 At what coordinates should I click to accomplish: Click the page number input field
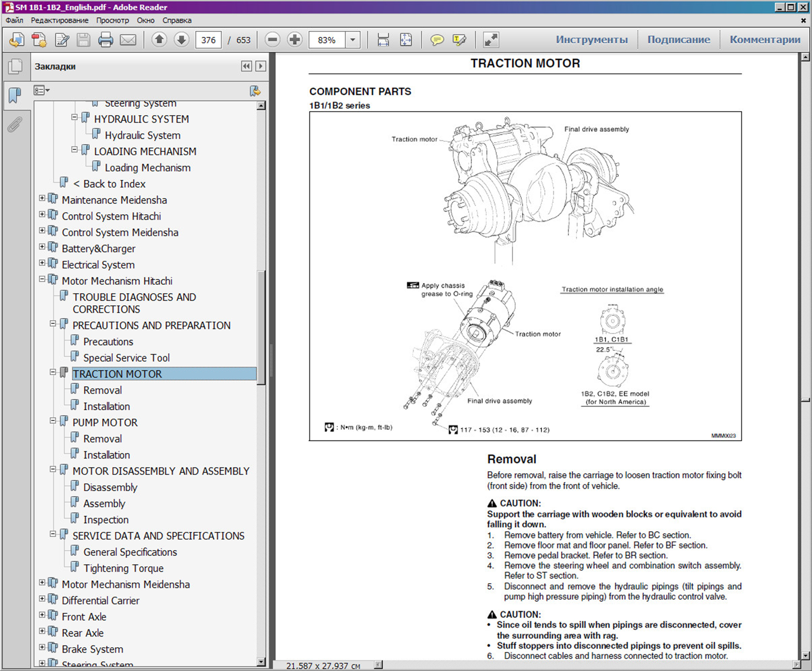coord(208,40)
